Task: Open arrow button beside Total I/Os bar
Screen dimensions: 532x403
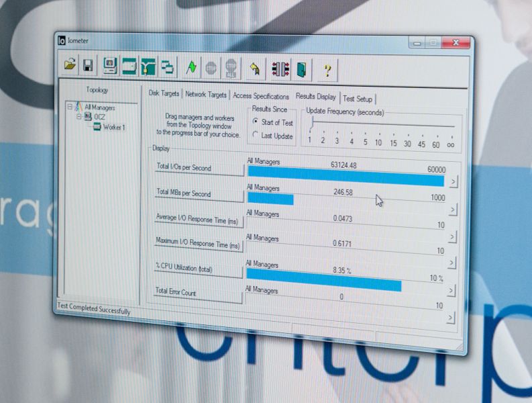Action: pyautogui.click(x=453, y=181)
